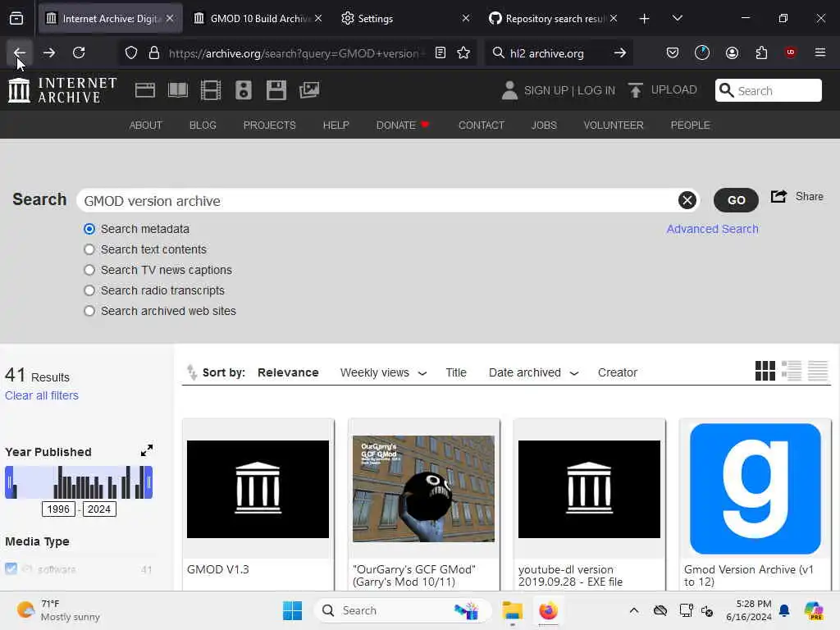Switch to GMOD 10 Build Archive tab
840x630 pixels.
[x=258, y=19]
